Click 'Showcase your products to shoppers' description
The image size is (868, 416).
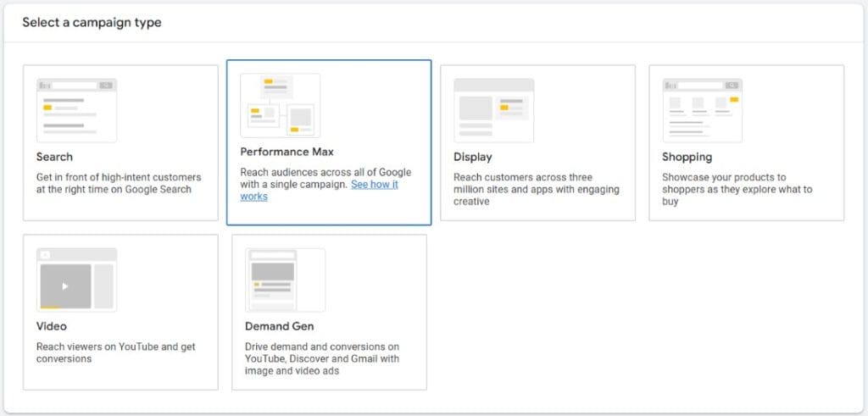coord(737,189)
